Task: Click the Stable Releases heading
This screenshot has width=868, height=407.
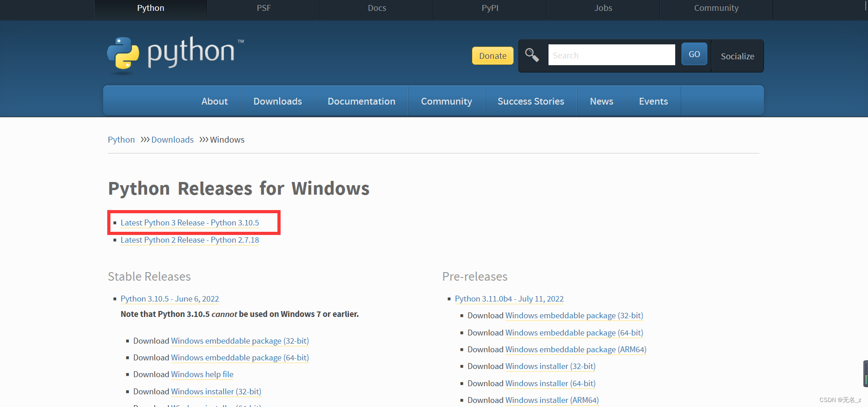Action: 149,276
